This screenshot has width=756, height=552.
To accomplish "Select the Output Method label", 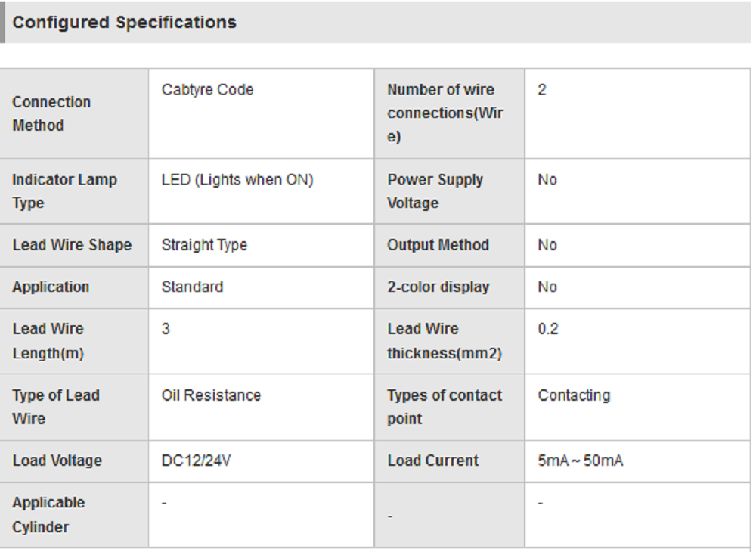I will pyautogui.click(x=438, y=245).
